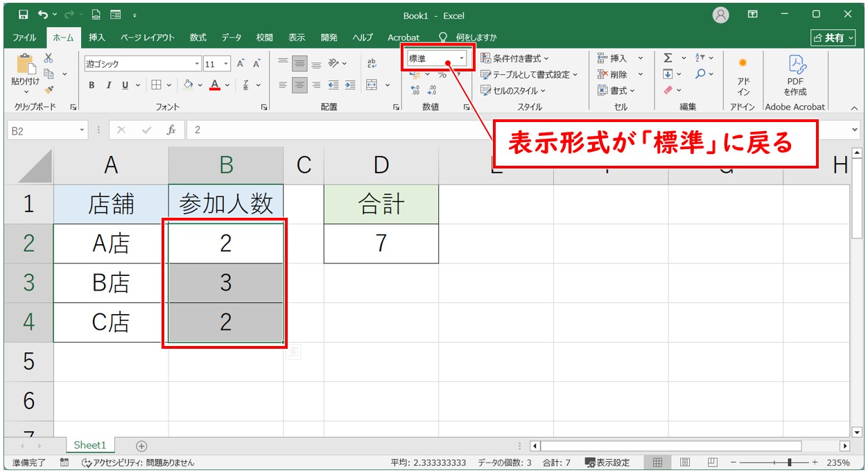Apply red font color

click(215, 85)
